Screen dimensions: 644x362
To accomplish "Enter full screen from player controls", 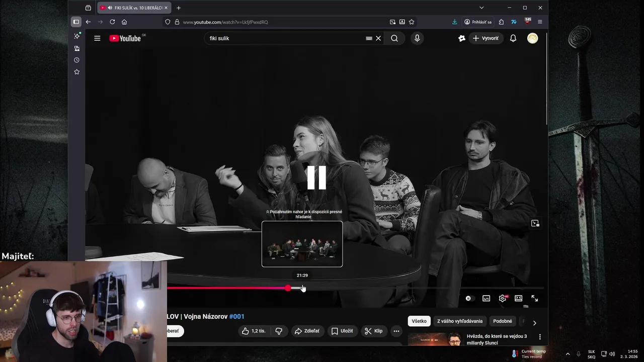I will pyautogui.click(x=534, y=298).
